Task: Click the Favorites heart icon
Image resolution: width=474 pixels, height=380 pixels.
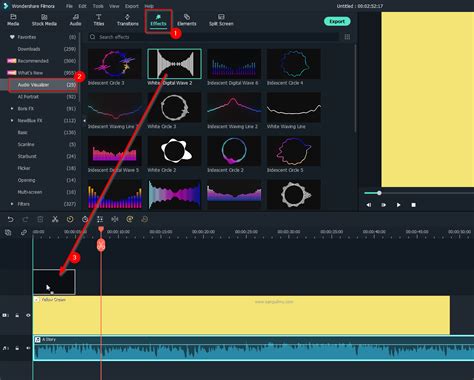Action: (x=12, y=37)
